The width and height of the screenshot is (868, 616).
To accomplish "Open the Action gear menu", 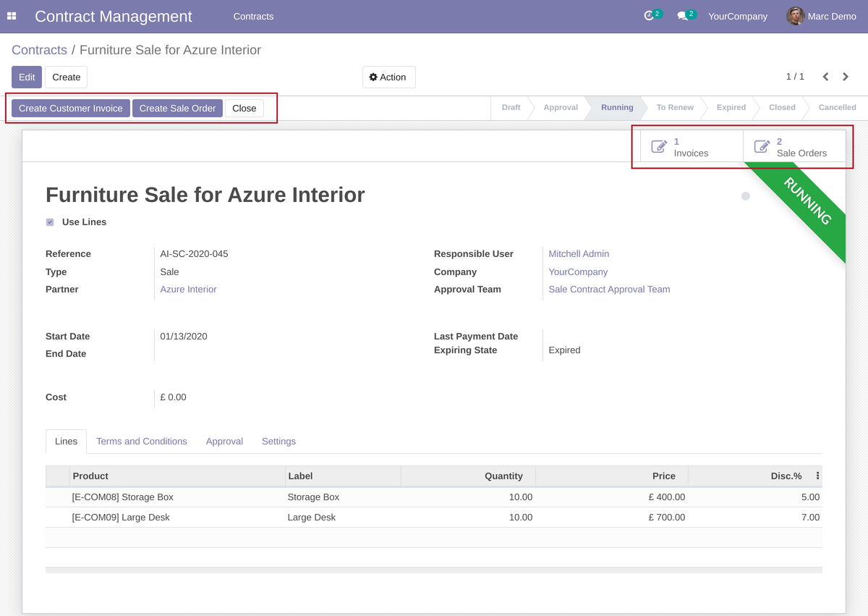I will coord(388,77).
